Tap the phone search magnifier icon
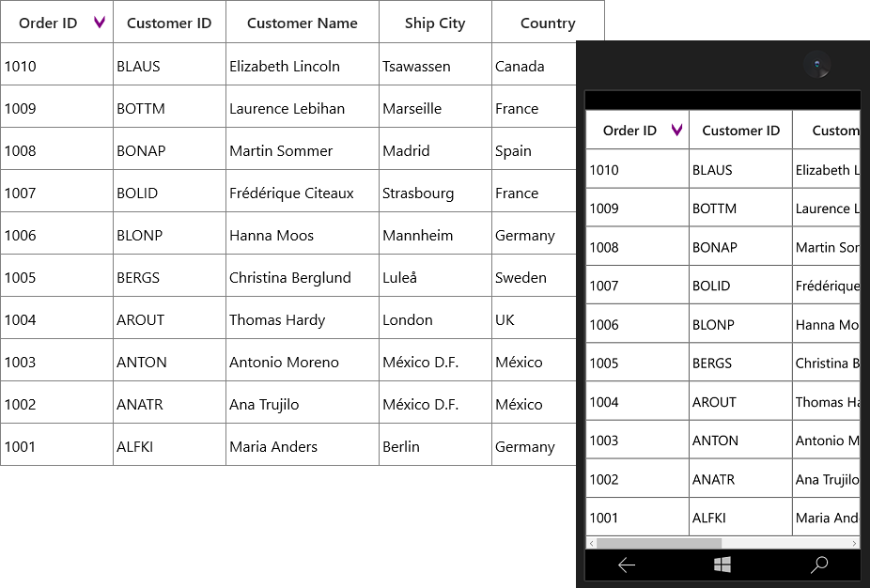 point(819,565)
